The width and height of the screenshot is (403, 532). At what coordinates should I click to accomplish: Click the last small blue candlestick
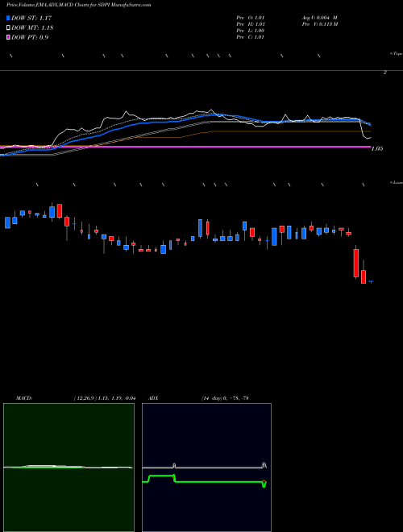tap(371, 281)
